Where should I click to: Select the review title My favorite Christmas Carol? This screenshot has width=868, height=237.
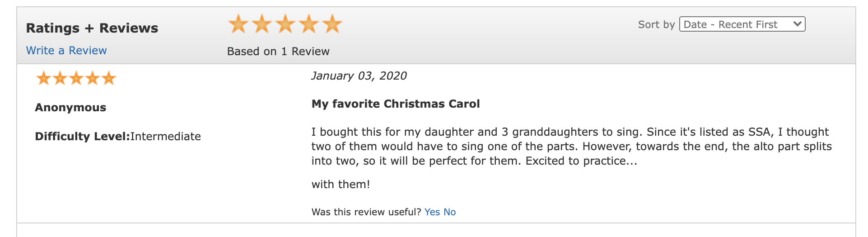tap(396, 104)
